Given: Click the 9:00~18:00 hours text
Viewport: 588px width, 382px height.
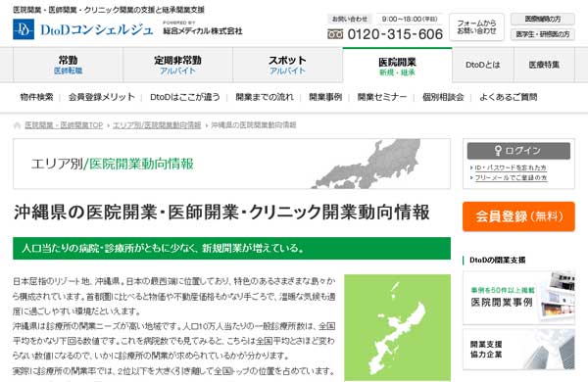Looking at the screenshot, I should [x=410, y=19].
